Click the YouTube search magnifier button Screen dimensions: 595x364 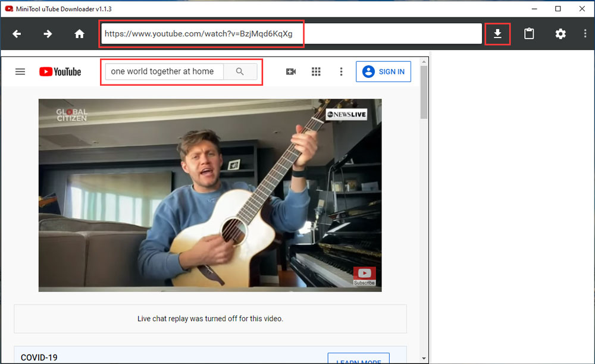pyautogui.click(x=240, y=71)
